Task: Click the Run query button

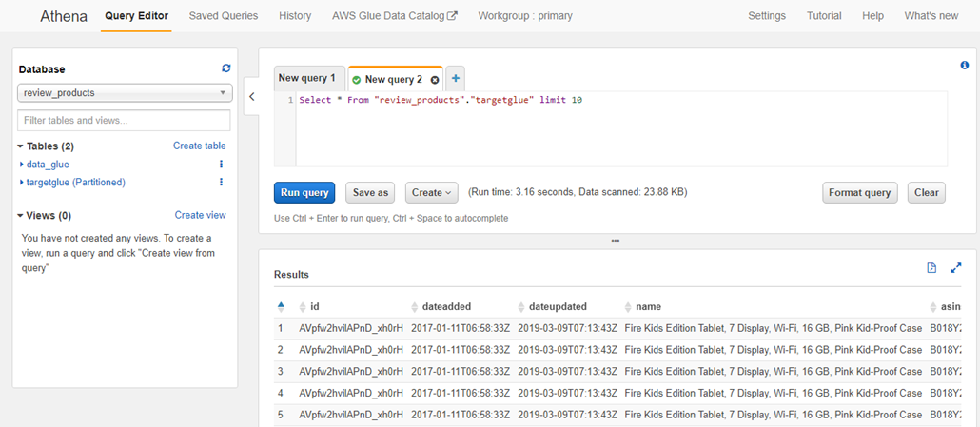Action: click(x=304, y=192)
